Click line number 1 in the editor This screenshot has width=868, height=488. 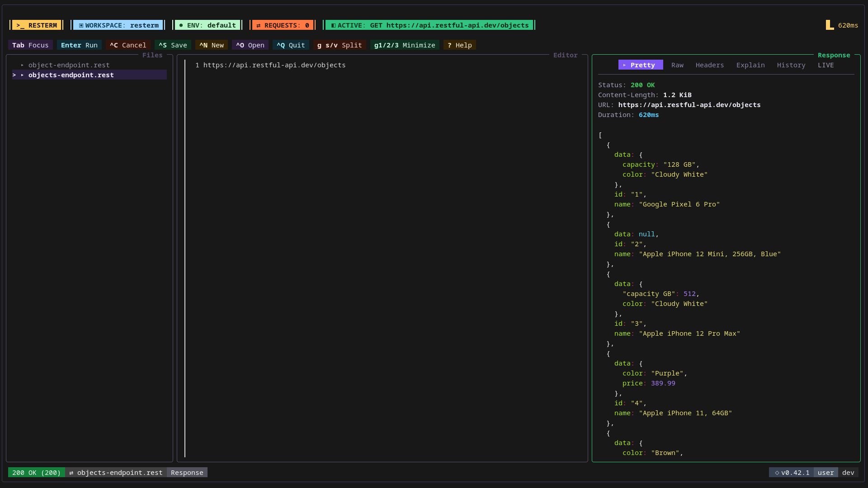tap(197, 65)
